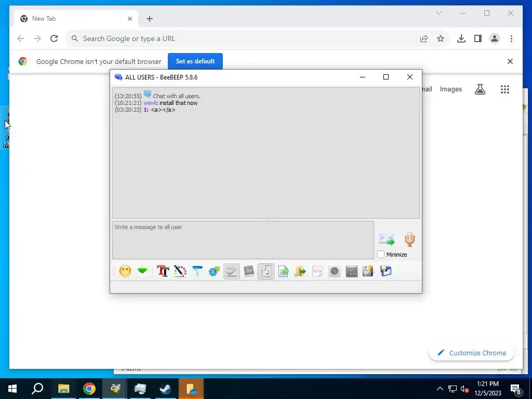Image resolution: width=532 pixels, height=399 pixels.
Task: Open the Windows Start menu
Action: tap(12, 389)
